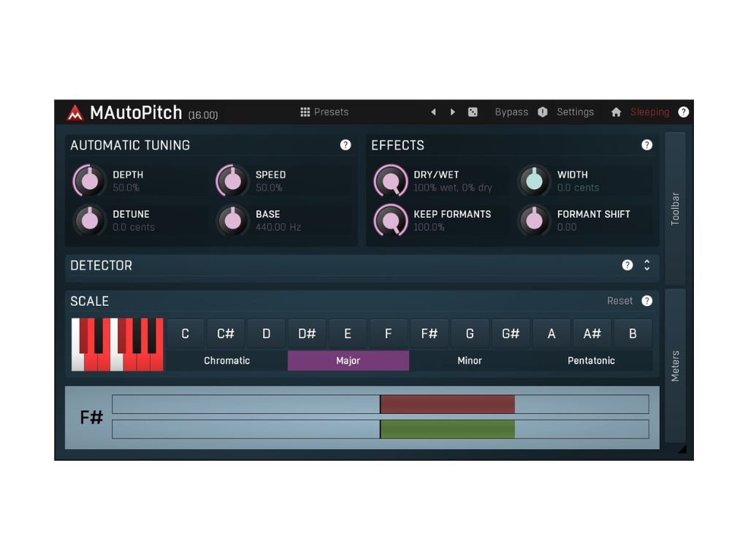
Task: Click the version number (16.00)
Action: (203, 115)
